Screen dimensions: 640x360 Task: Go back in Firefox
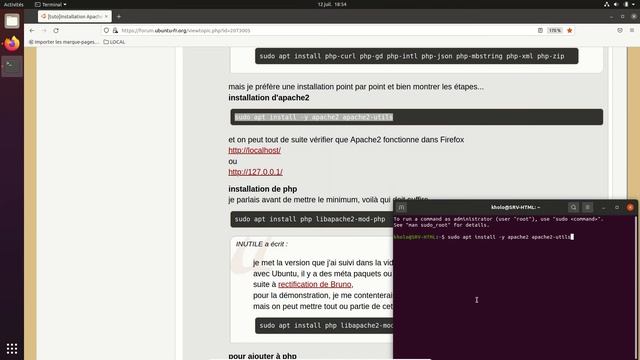coord(32,30)
